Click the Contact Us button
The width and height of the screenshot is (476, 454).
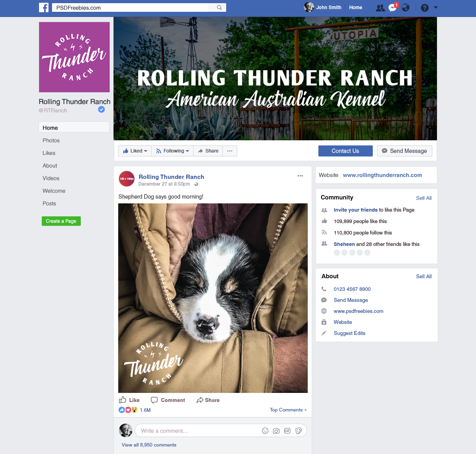pyautogui.click(x=346, y=151)
